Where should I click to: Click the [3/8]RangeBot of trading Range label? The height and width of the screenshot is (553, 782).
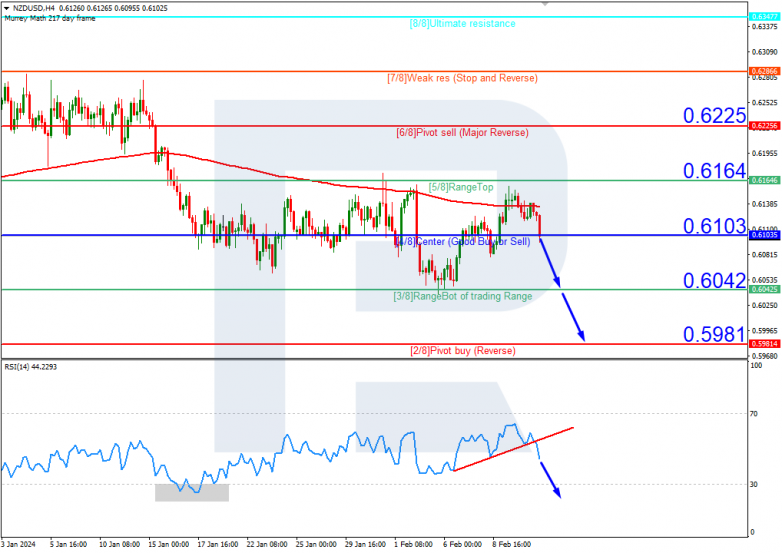point(462,296)
